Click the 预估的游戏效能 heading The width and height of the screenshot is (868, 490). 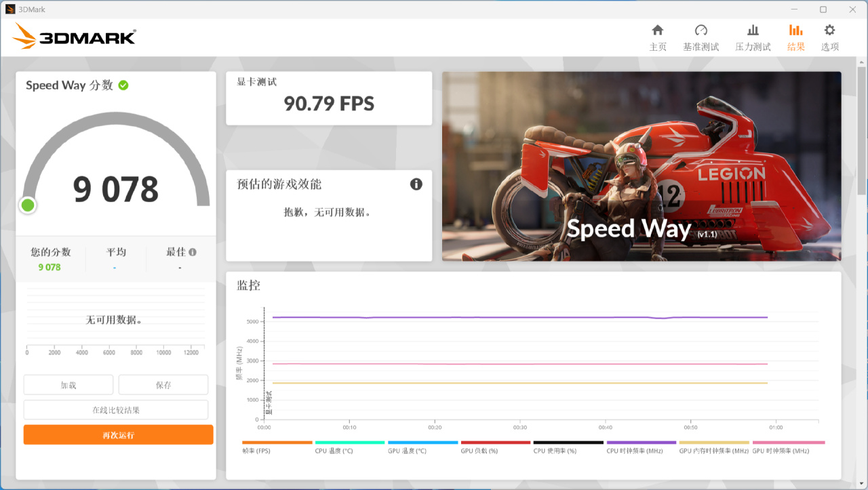point(279,184)
